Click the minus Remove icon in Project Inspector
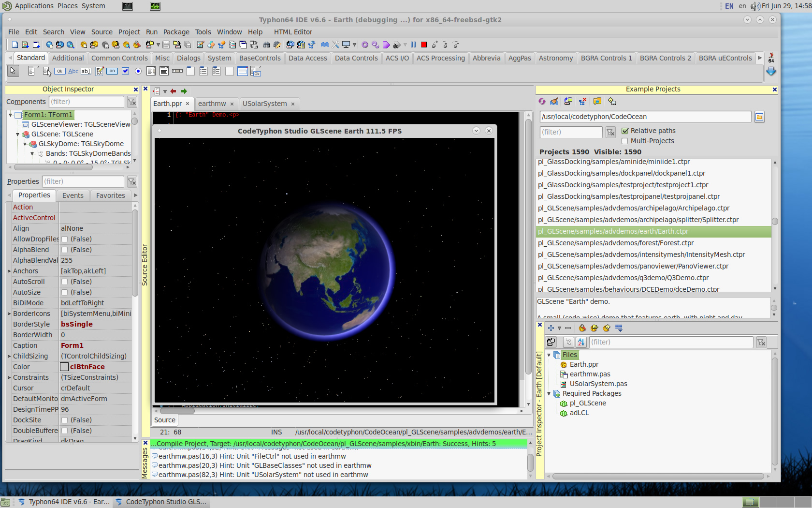Image resolution: width=812 pixels, height=508 pixels. pos(568,328)
